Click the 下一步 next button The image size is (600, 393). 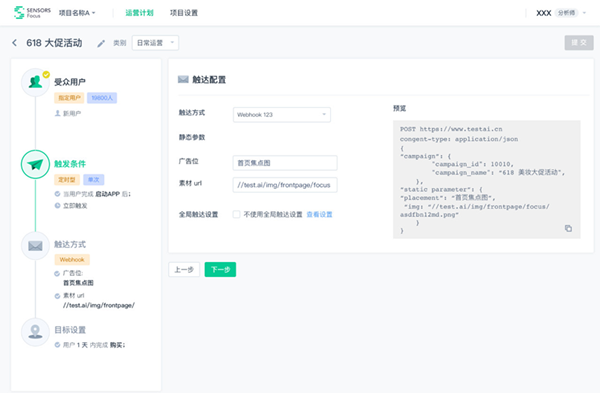pyautogui.click(x=220, y=269)
